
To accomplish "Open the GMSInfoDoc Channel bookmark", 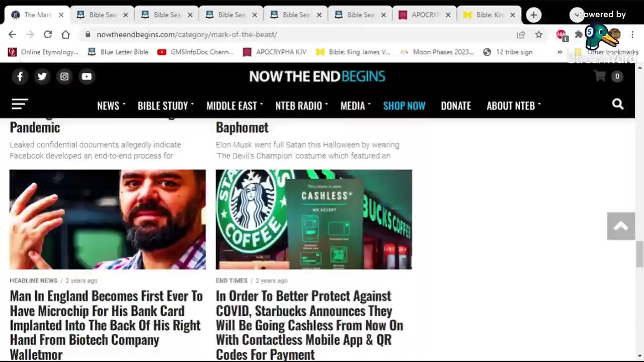I will (x=196, y=52).
